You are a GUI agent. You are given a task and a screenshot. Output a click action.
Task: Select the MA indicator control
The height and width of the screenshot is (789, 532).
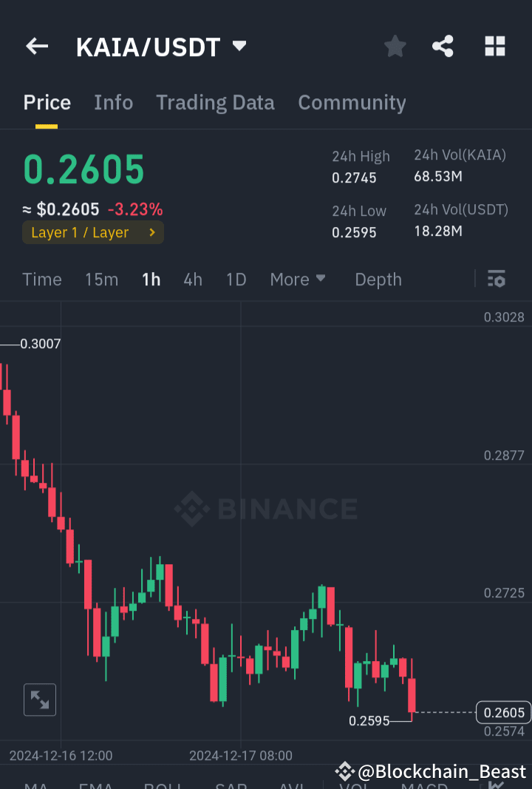click(x=35, y=786)
